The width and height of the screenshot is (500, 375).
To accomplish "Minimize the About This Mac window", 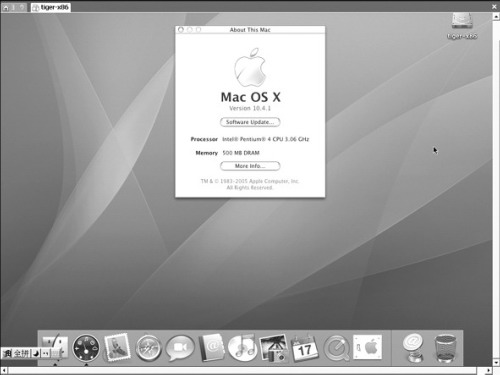I will (x=190, y=30).
